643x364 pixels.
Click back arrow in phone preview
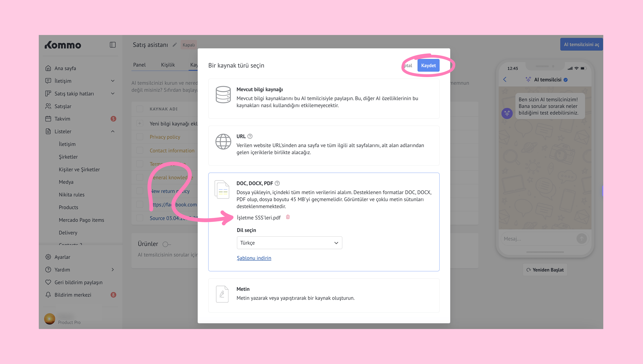505,79
